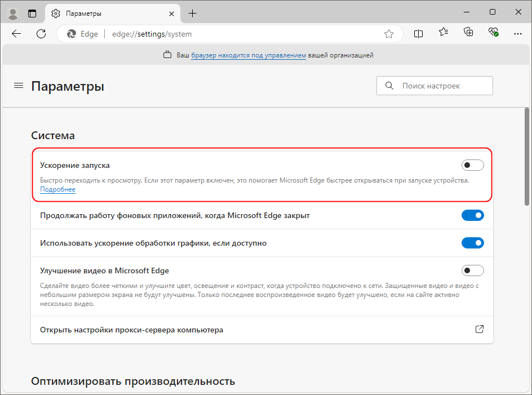The width and height of the screenshot is (532, 395).
Task: Open the Подробнее link under Ускорение запуска
Action: pos(57,189)
